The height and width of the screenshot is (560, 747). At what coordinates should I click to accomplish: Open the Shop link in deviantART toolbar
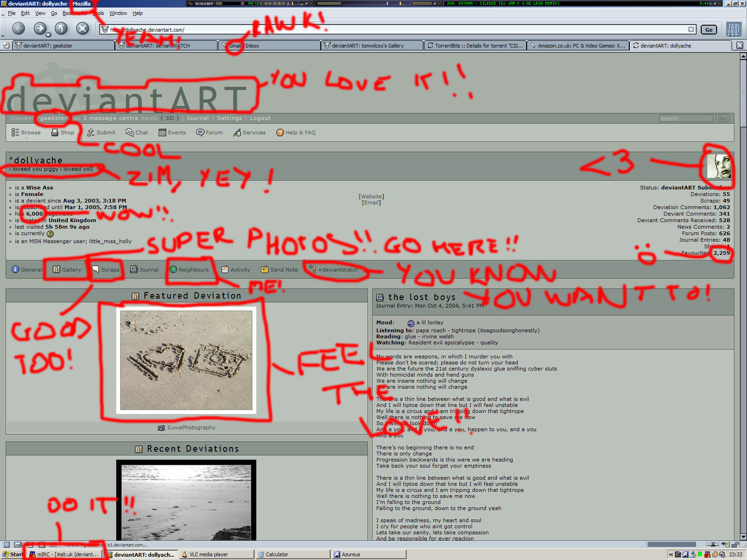[x=63, y=133]
